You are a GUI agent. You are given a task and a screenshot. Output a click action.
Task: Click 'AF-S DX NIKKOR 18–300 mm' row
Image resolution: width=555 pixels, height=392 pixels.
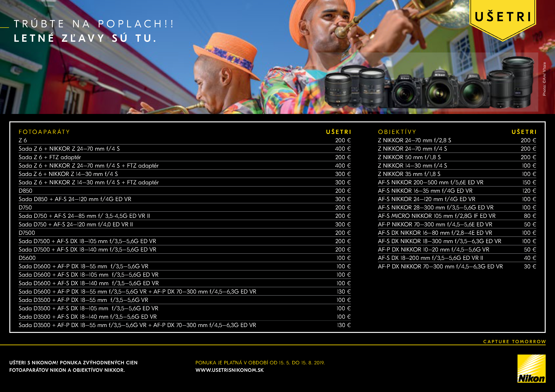(457, 241)
